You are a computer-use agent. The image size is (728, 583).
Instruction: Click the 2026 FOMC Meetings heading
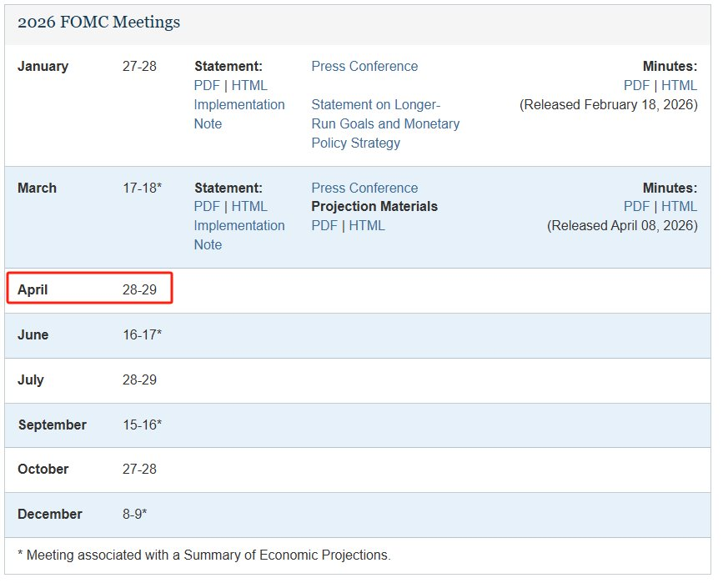98,23
